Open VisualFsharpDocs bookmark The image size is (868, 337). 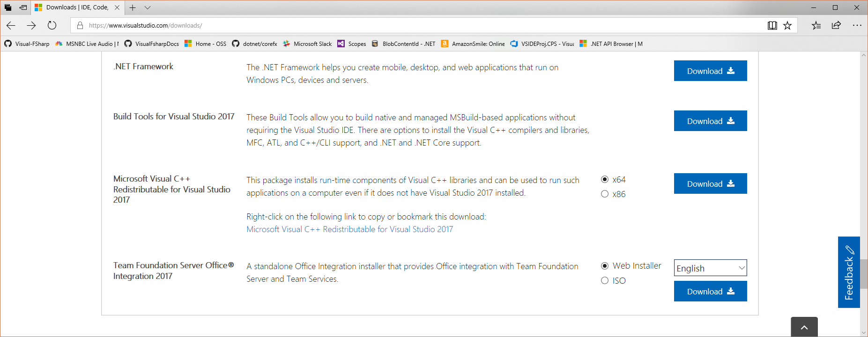[x=151, y=44]
